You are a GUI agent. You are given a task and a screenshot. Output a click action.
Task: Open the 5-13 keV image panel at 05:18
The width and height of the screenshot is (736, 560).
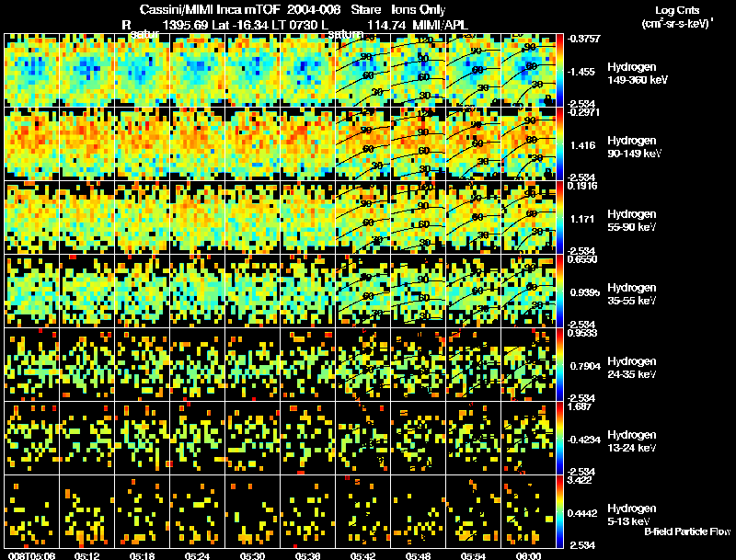(143, 512)
